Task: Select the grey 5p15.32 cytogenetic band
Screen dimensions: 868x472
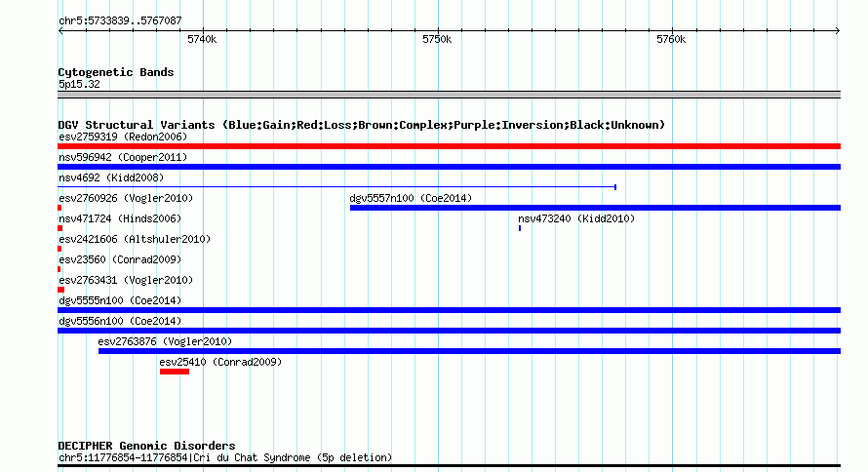Action: coord(449,95)
